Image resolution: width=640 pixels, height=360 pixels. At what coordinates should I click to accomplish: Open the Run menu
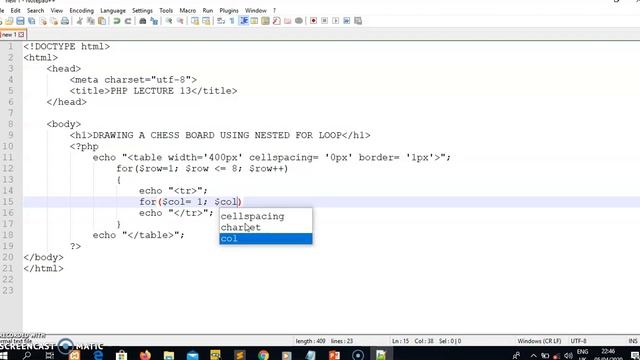click(208, 10)
